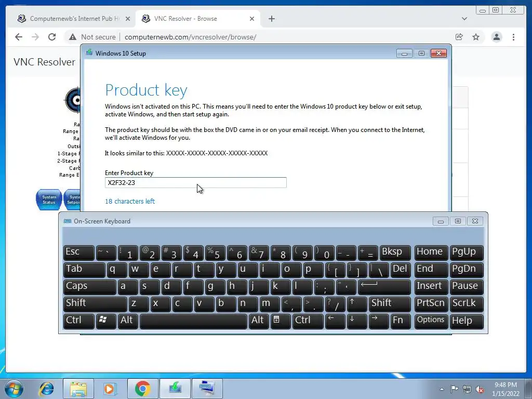Image resolution: width=532 pixels, height=399 pixels.
Task: Go back using browser back arrow
Action: coord(19,37)
